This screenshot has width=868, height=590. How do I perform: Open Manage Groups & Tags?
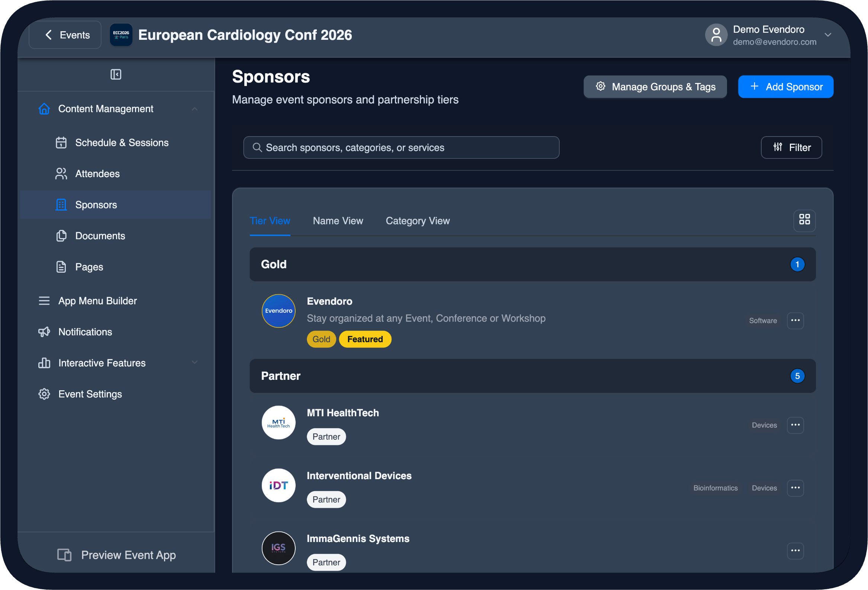[655, 87]
